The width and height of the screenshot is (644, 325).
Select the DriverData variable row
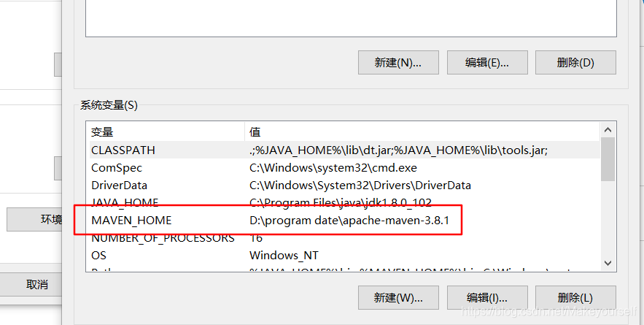pyautogui.click(x=344, y=186)
